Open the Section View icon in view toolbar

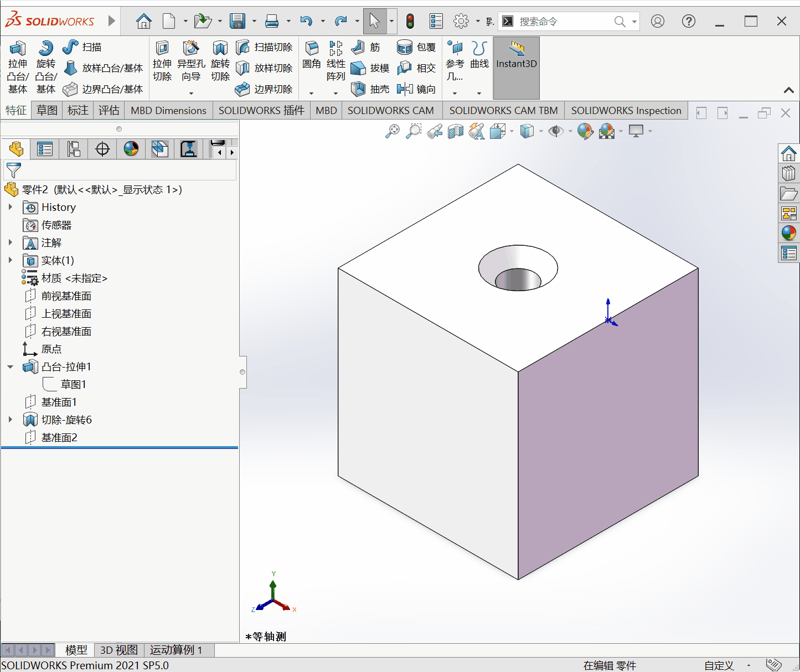tap(456, 131)
